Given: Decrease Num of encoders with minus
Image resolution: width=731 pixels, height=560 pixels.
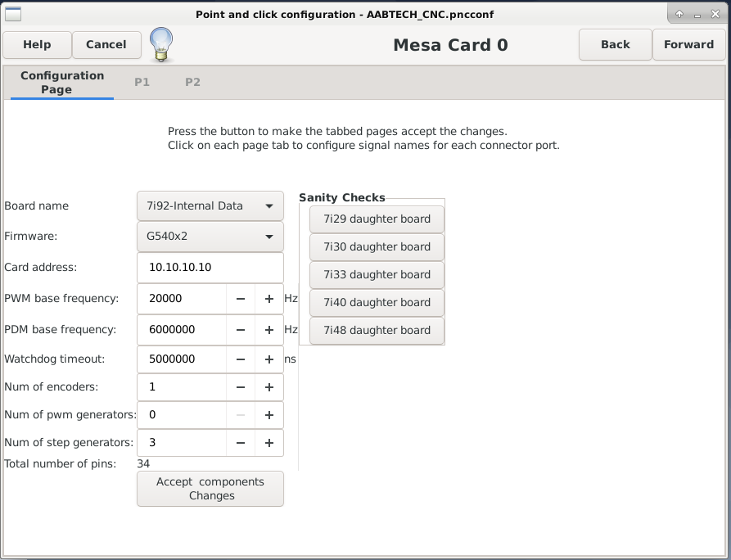Looking at the screenshot, I should point(241,387).
